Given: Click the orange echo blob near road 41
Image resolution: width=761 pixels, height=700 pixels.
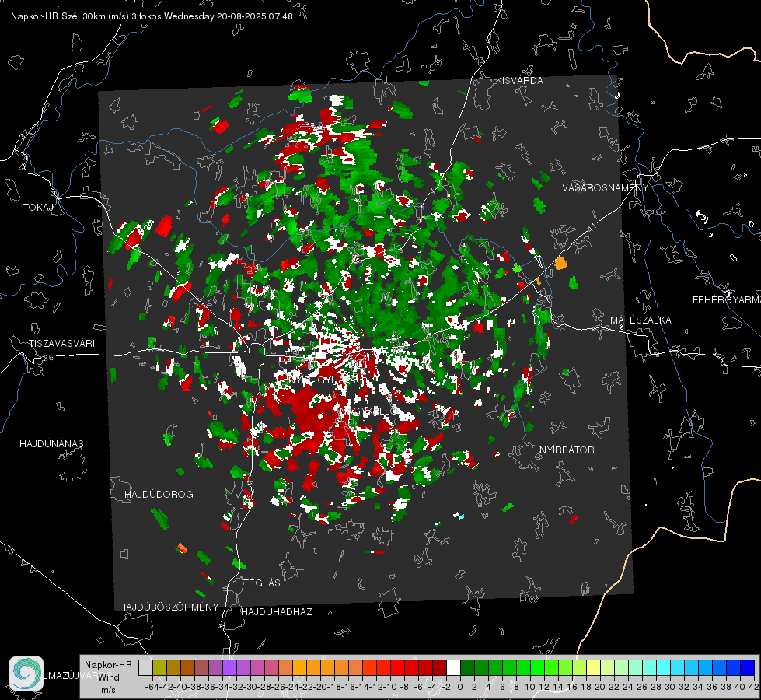Looking at the screenshot, I should coord(560,264).
